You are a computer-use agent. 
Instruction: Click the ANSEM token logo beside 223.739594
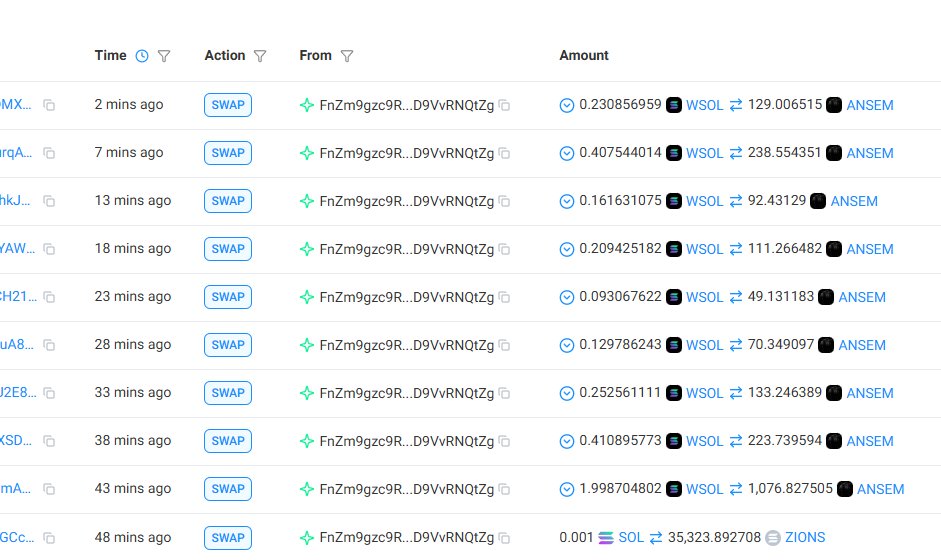(x=834, y=441)
